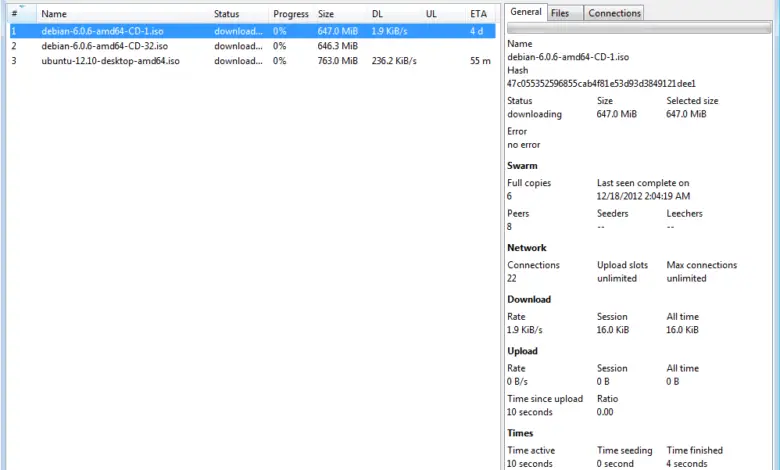This screenshot has width=780, height=470.
Task: Click row number 3 in the list
Action: click(x=14, y=61)
